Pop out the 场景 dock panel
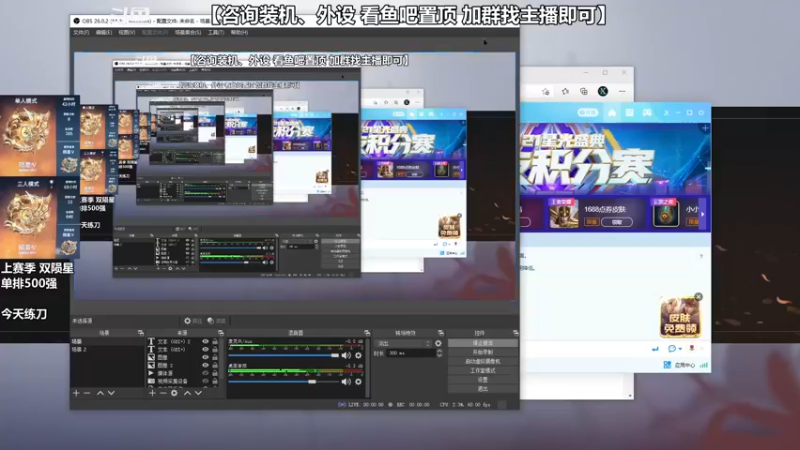The width and height of the screenshot is (800, 450). point(141,333)
